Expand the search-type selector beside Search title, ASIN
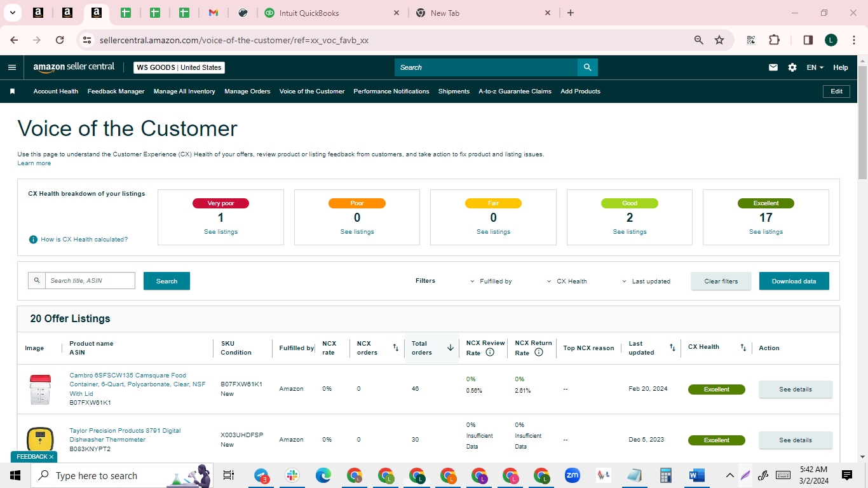 [x=37, y=281]
